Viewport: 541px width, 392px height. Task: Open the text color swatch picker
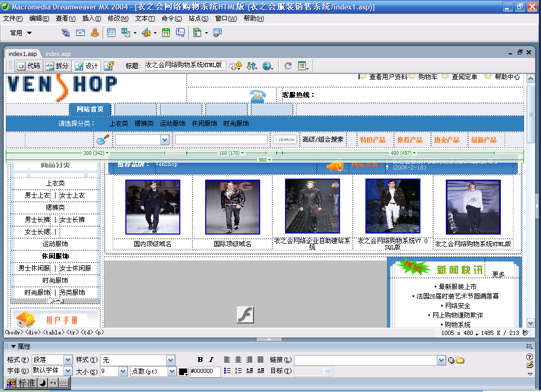click(183, 371)
